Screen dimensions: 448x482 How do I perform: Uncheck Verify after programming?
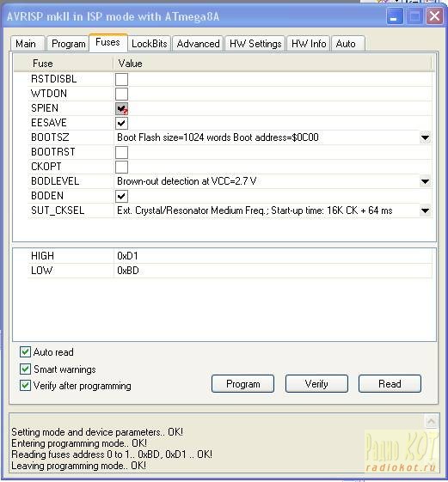(25, 386)
